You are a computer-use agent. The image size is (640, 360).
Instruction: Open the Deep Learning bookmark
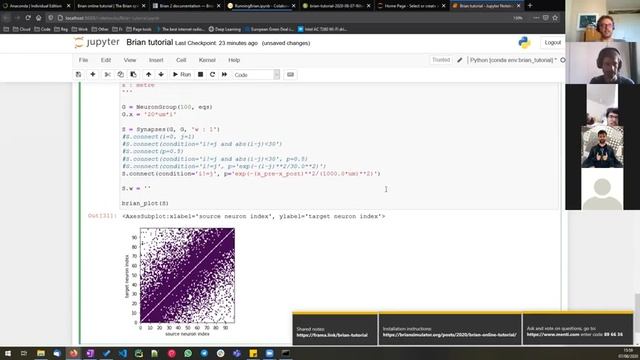click(225, 29)
